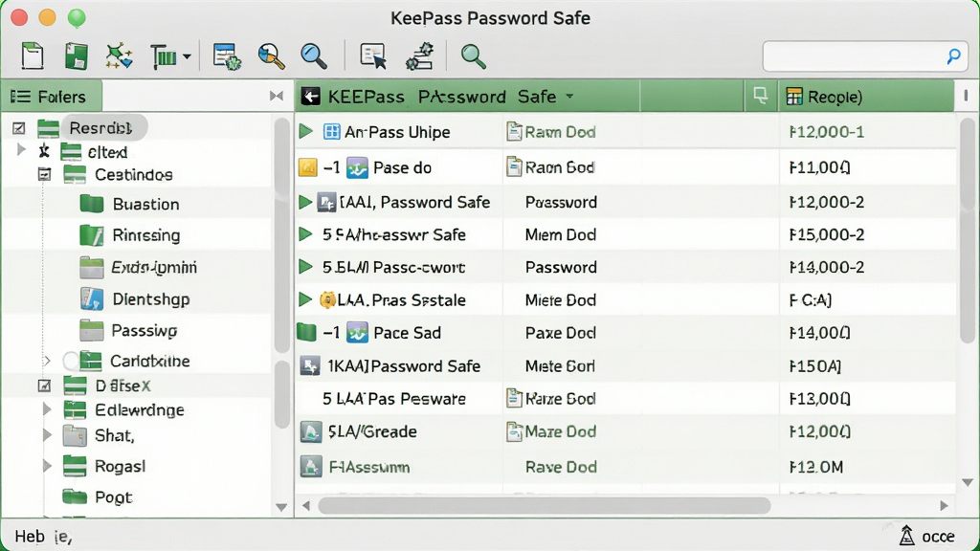Click the select entry cursor toolbar icon
Screen dimensions: 980x551
373,56
